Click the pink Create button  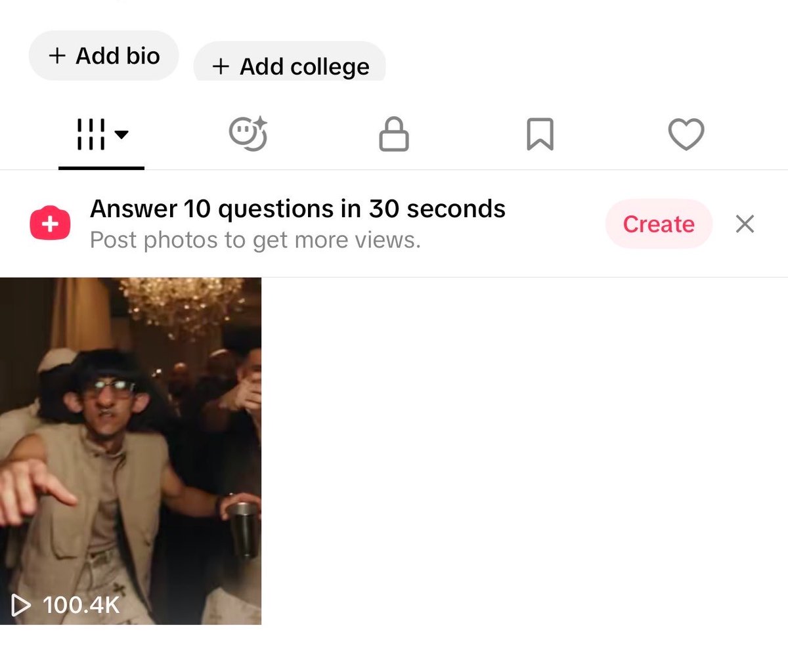[659, 224]
